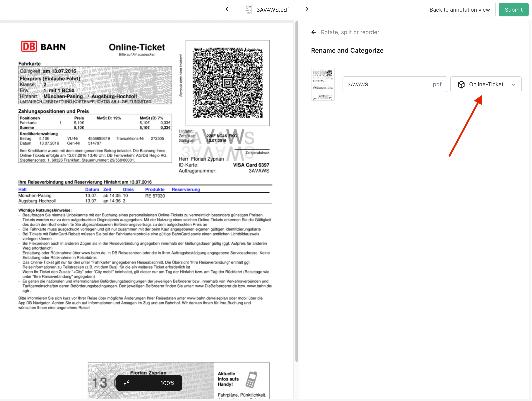
Task: Open Rotate, split or reorder link
Action: tap(350, 32)
